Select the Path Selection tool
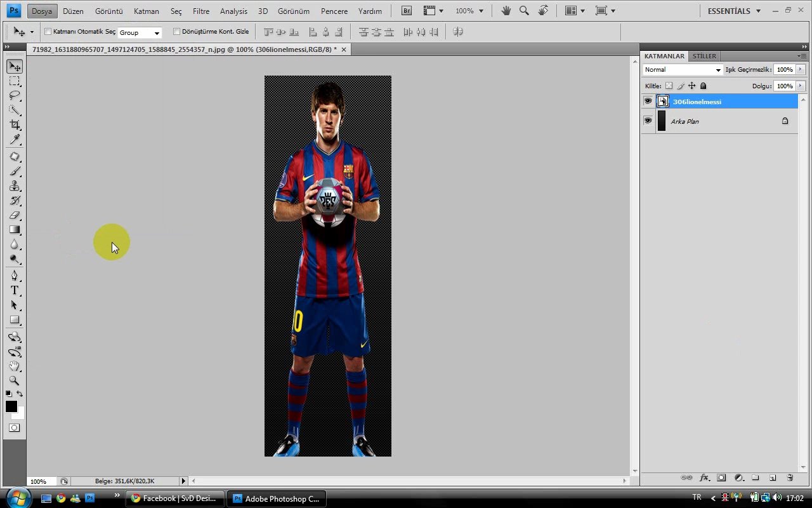Screen dimensions: 812x508 pos(15,305)
